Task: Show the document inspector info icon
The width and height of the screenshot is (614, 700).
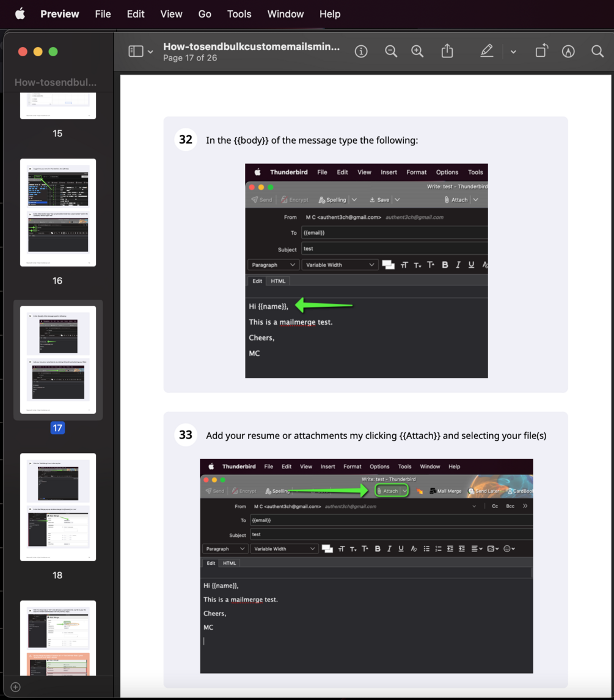Action: point(361,51)
